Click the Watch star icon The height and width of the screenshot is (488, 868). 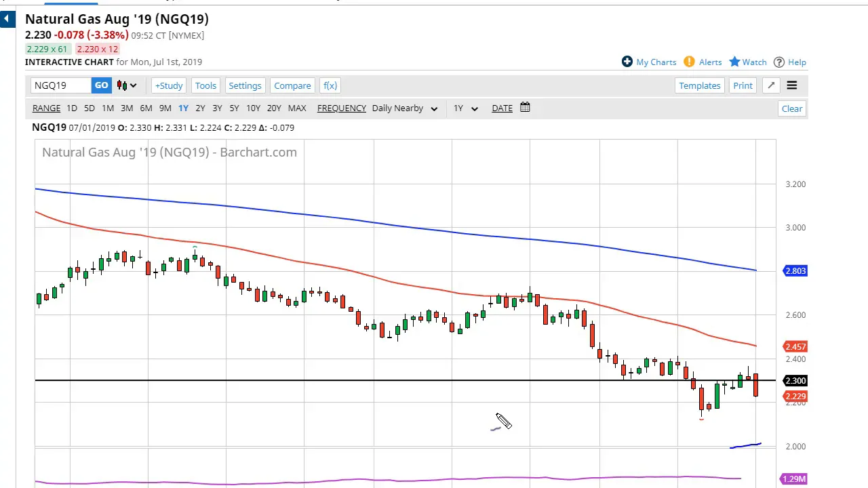734,62
